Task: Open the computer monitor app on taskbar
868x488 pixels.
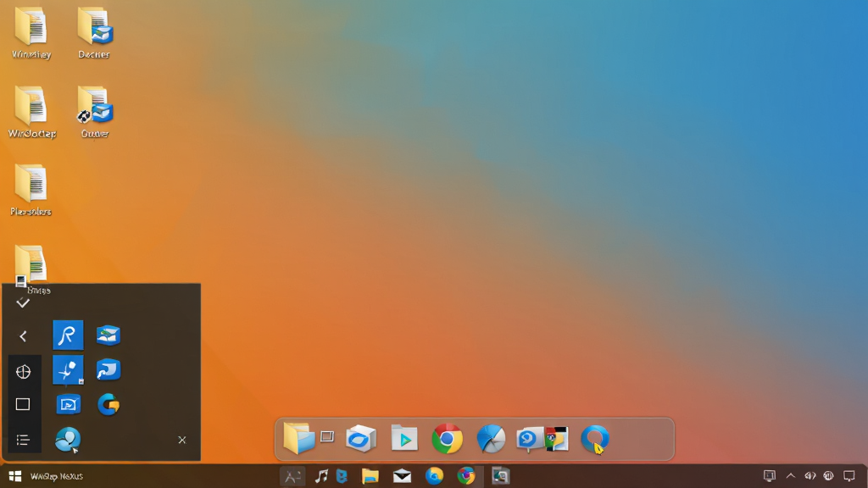Action: click(500, 476)
